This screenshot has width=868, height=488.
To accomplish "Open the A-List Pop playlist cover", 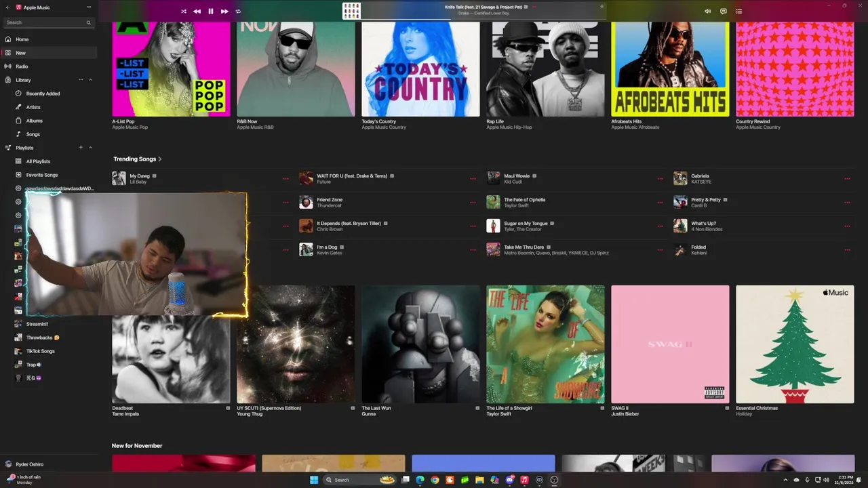I will click(x=171, y=69).
